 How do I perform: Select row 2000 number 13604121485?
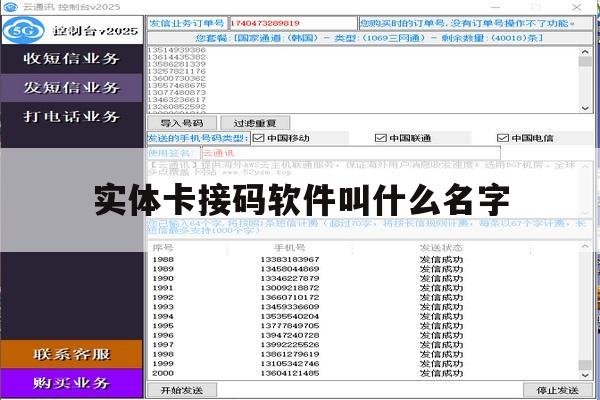click(x=364, y=373)
